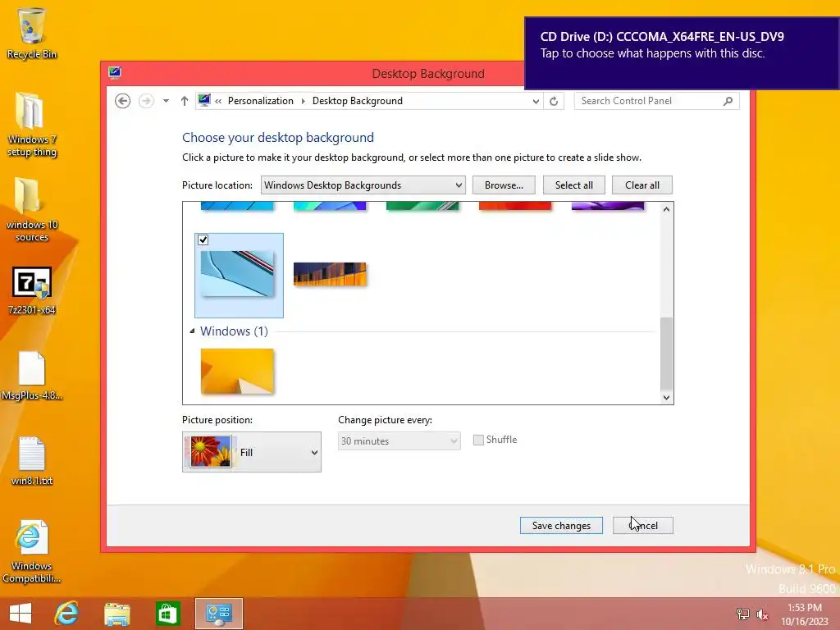Uncheck the selected light blue wallpaper checkbox
The height and width of the screenshot is (630, 840).
click(203, 240)
